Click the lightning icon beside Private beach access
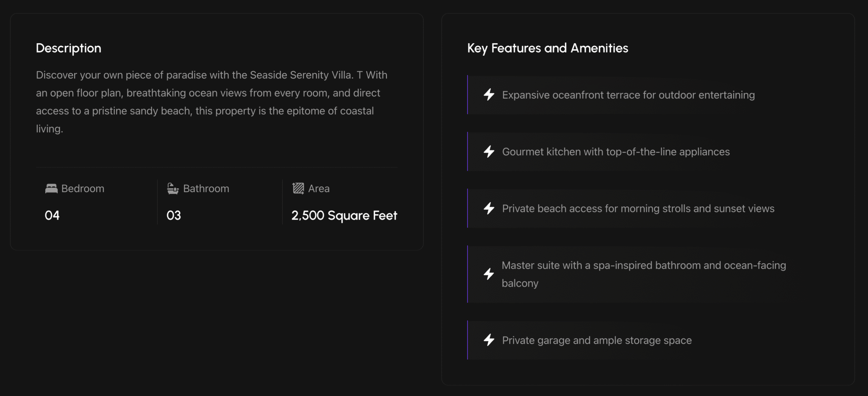 tap(489, 208)
